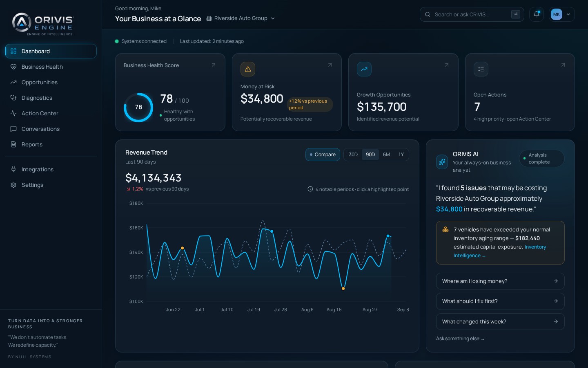
Task: Click the 'Systems connected' status
Action: tap(141, 41)
